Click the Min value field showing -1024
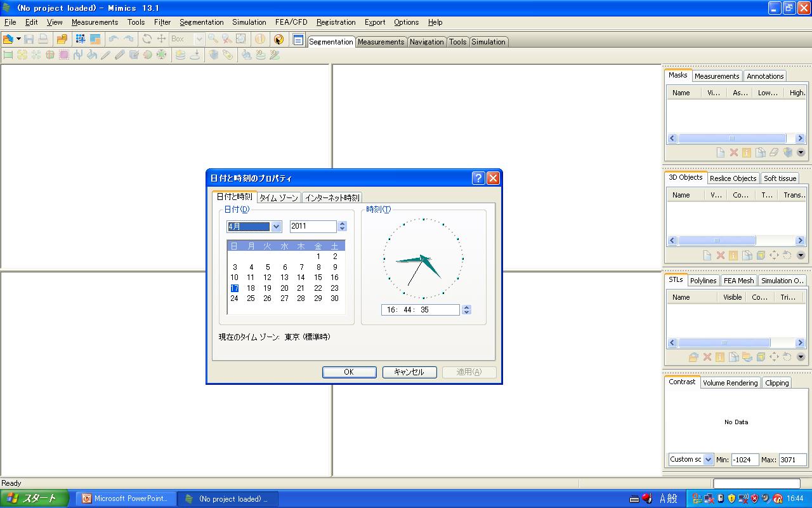The height and width of the screenshot is (508, 812). [x=745, y=460]
